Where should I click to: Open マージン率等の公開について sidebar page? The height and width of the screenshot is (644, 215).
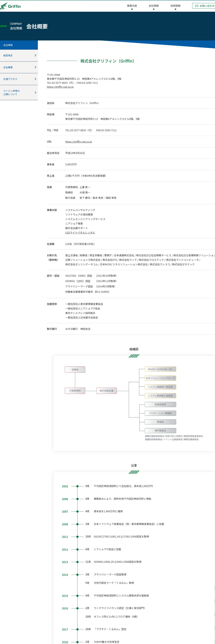19,92
